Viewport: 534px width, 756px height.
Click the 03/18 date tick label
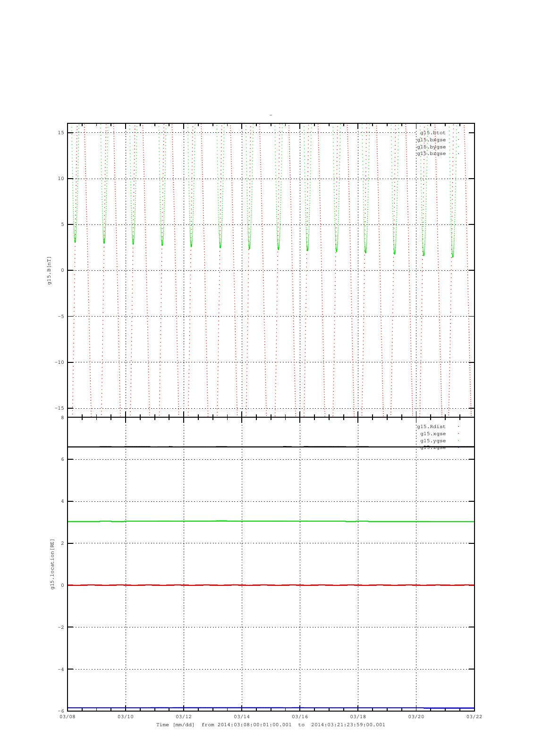(x=358, y=717)
